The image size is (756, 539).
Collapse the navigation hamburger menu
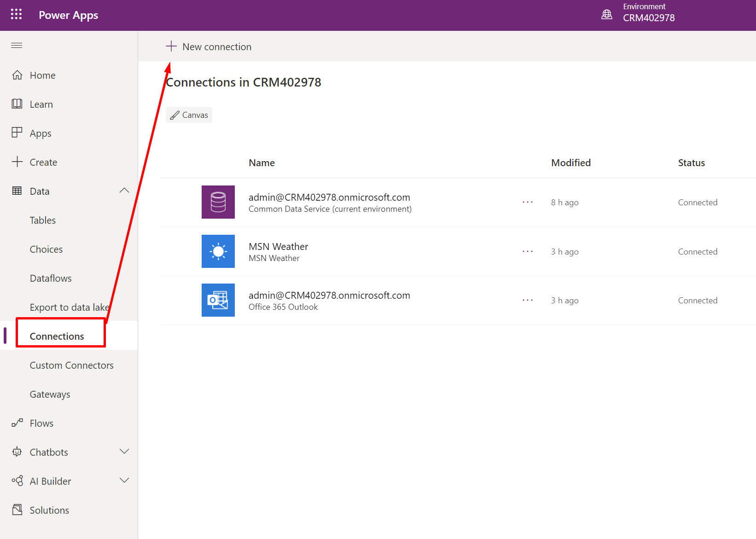tap(17, 45)
